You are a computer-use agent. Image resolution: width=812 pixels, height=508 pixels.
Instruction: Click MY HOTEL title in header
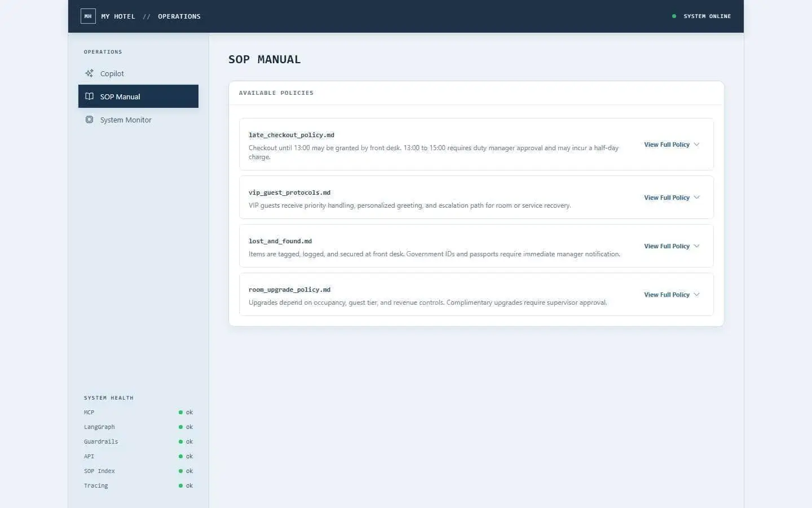point(118,16)
